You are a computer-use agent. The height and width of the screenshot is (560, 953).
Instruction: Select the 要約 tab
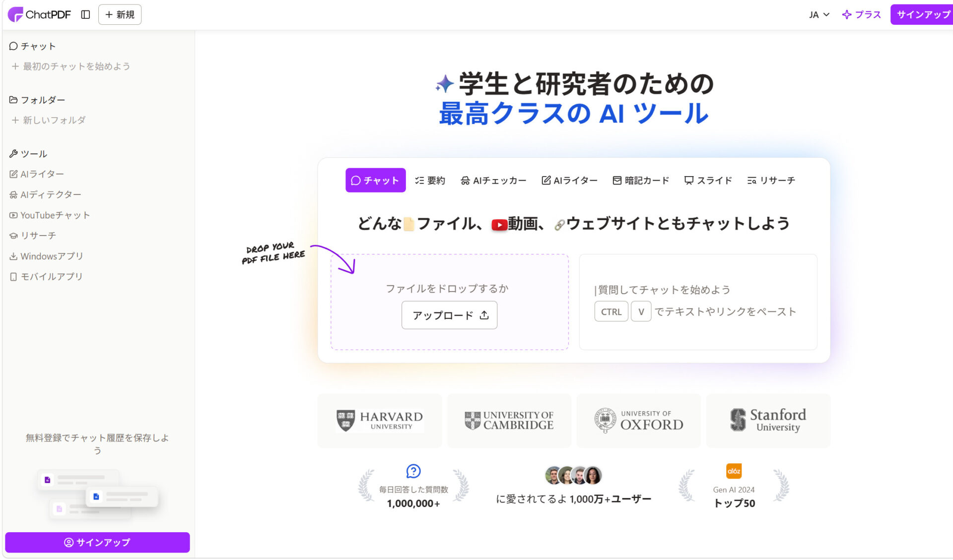point(430,180)
